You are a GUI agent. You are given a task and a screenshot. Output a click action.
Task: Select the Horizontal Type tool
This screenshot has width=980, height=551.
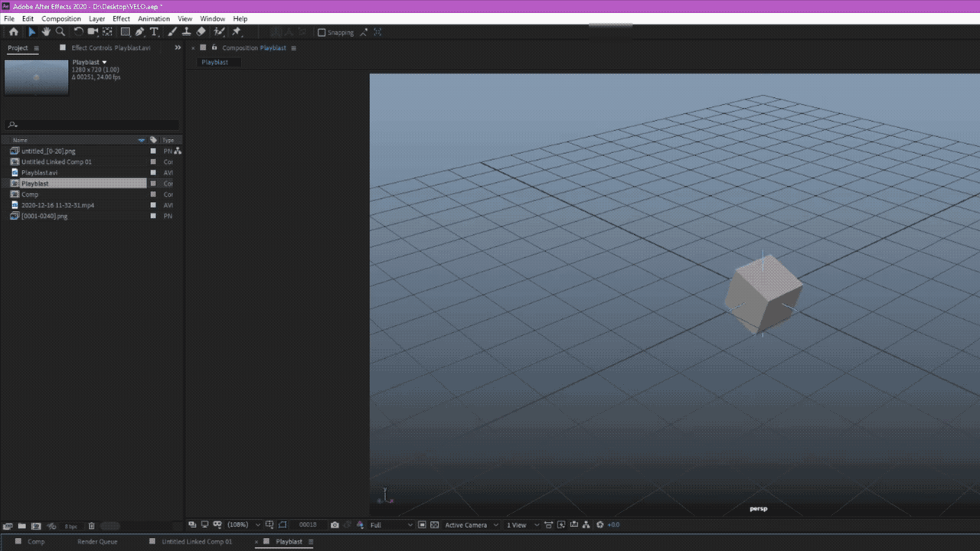(154, 31)
